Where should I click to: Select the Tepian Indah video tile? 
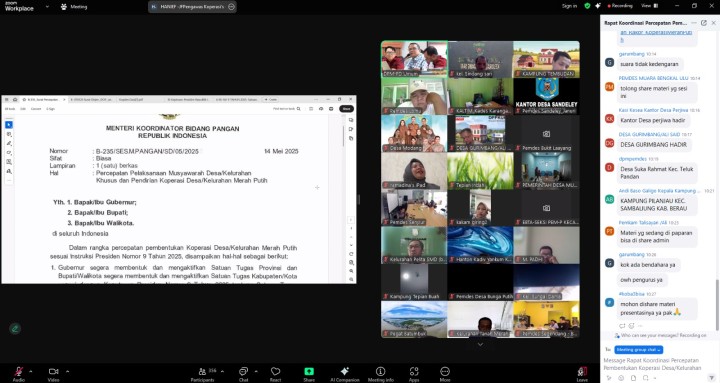(480, 170)
